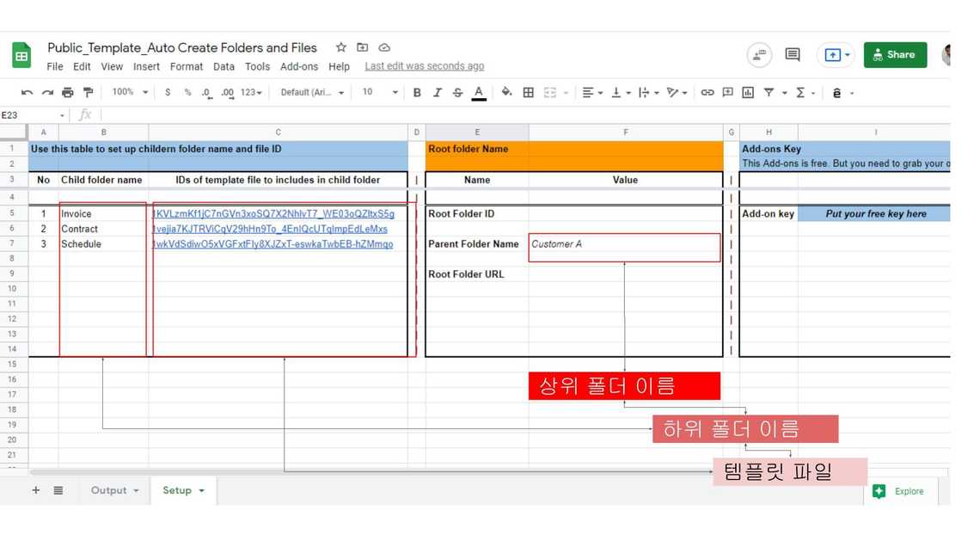Click the borders icon
Image resolution: width=980 pixels, height=535 pixels.
click(x=529, y=93)
